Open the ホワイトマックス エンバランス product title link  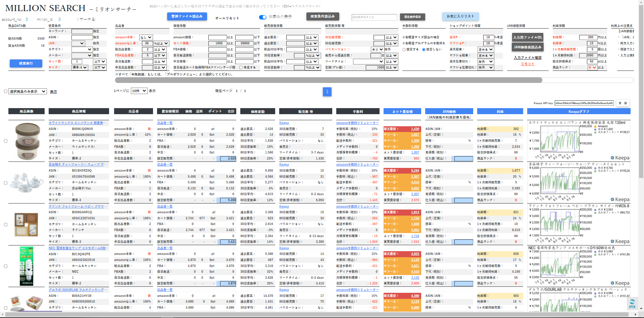pos(78,123)
